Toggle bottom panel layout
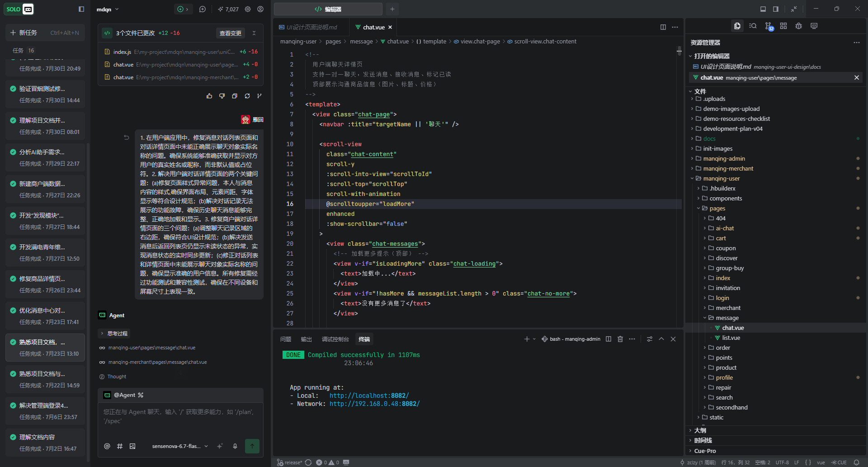 pos(763,9)
